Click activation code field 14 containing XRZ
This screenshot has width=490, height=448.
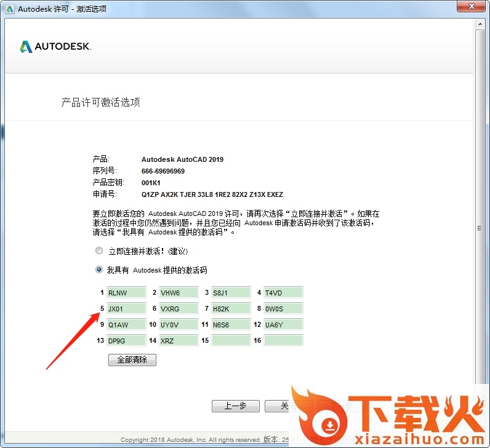pyautogui.click(x=179, y=340)
